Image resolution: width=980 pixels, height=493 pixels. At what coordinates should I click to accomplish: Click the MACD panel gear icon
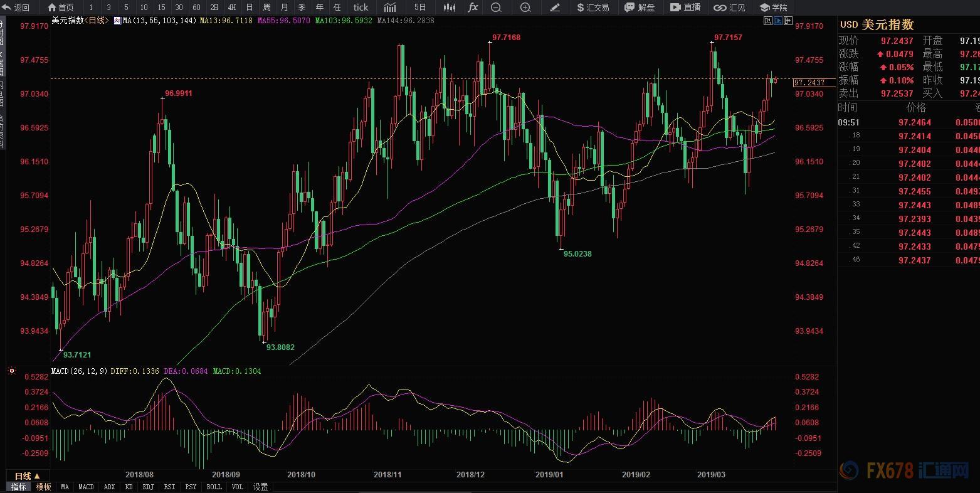11,371
